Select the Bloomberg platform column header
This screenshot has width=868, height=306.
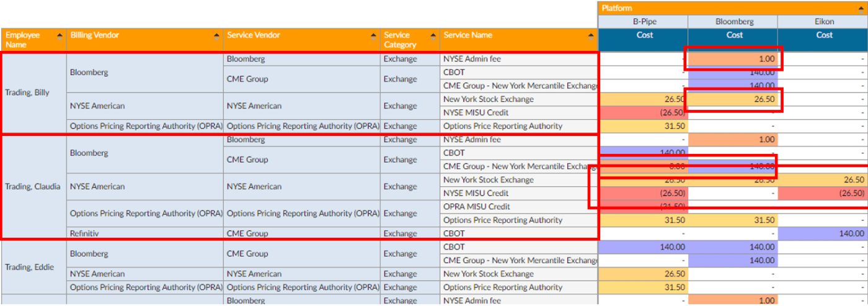tap(733, 22)
